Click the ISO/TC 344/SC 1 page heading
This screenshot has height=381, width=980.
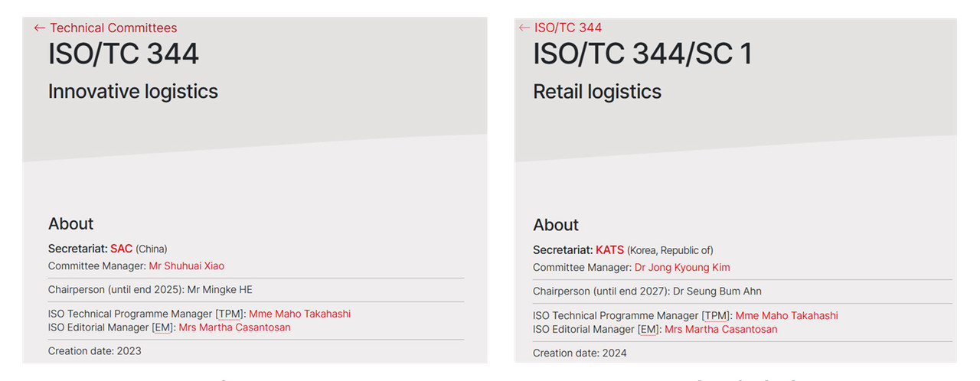tap(642, 55)
